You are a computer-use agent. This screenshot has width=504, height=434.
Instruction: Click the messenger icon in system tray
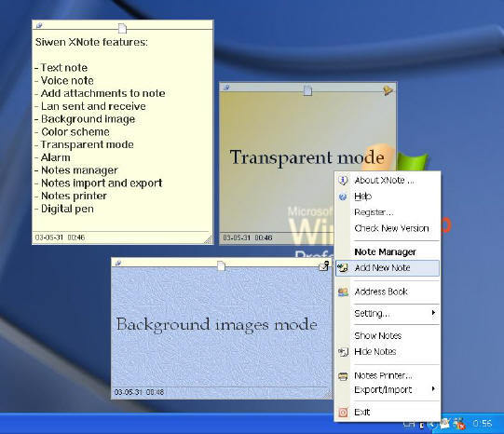point(459,424)
